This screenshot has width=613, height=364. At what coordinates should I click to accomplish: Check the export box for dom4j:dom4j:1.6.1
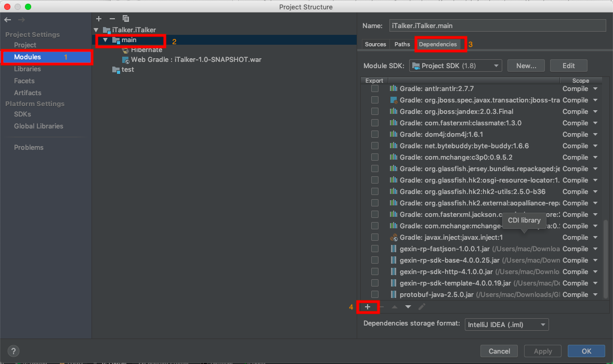[x=375, y=135]
